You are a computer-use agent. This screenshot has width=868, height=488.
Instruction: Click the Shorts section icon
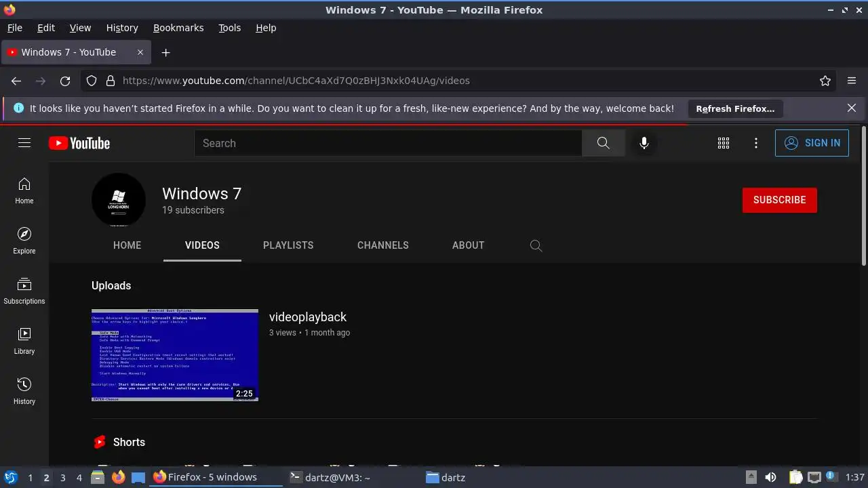(100, 442)
